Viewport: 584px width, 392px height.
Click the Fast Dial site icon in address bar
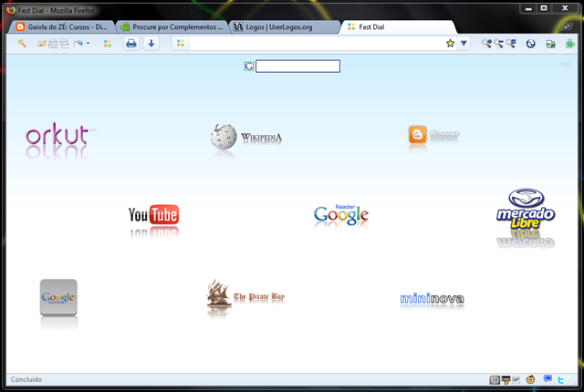(x=181, y=44)
